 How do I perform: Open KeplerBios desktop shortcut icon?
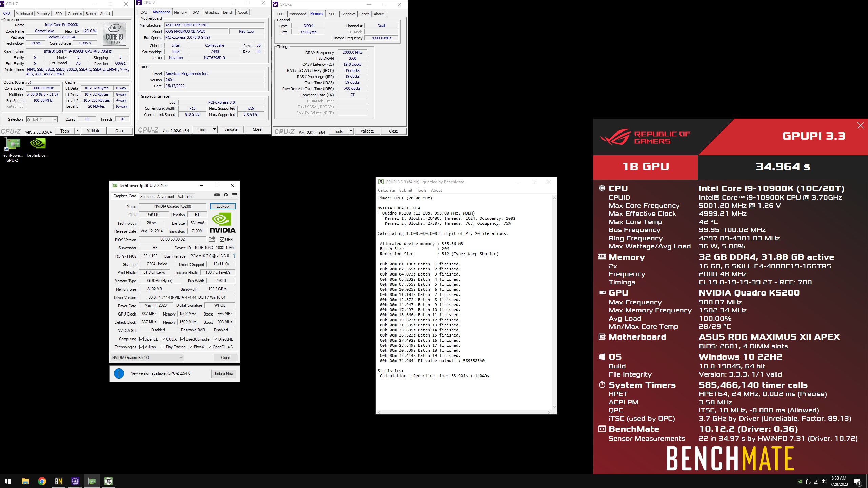(x=38, y=148)
